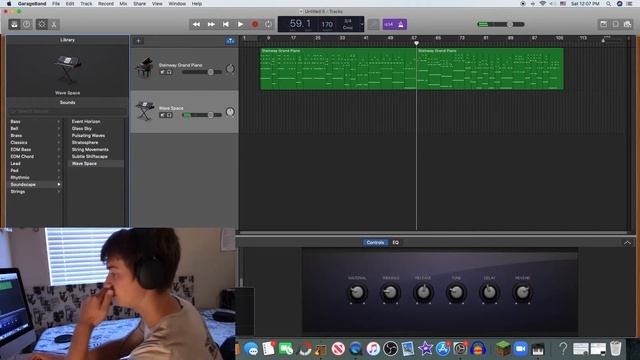640x360 pixels.
Task: Open the Editors scissors button
Action: 53,24
